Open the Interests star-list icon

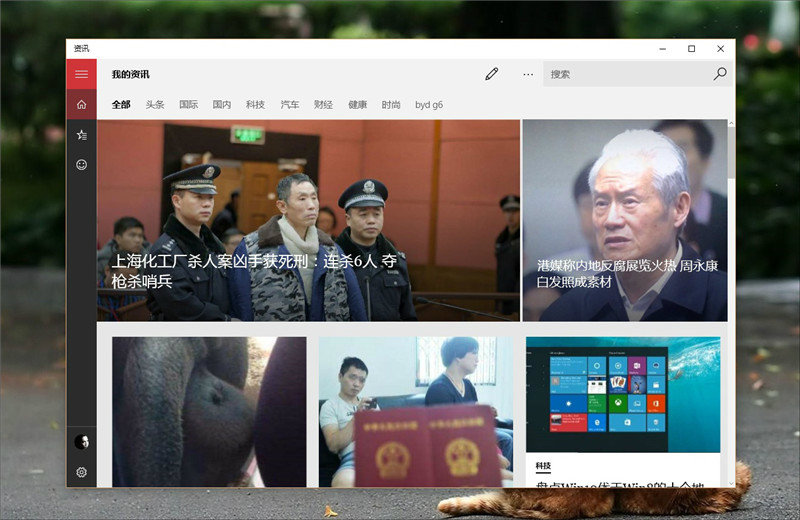pos(81,134)
